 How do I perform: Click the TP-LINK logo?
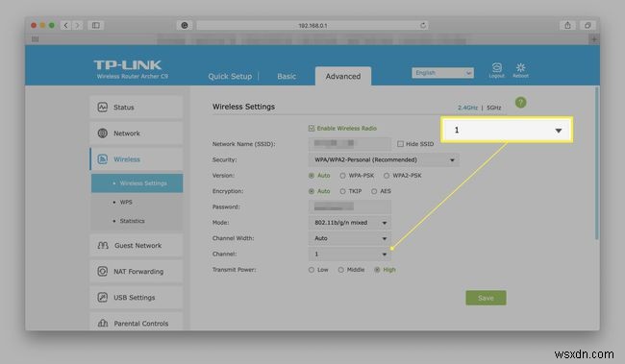[128, 65]
